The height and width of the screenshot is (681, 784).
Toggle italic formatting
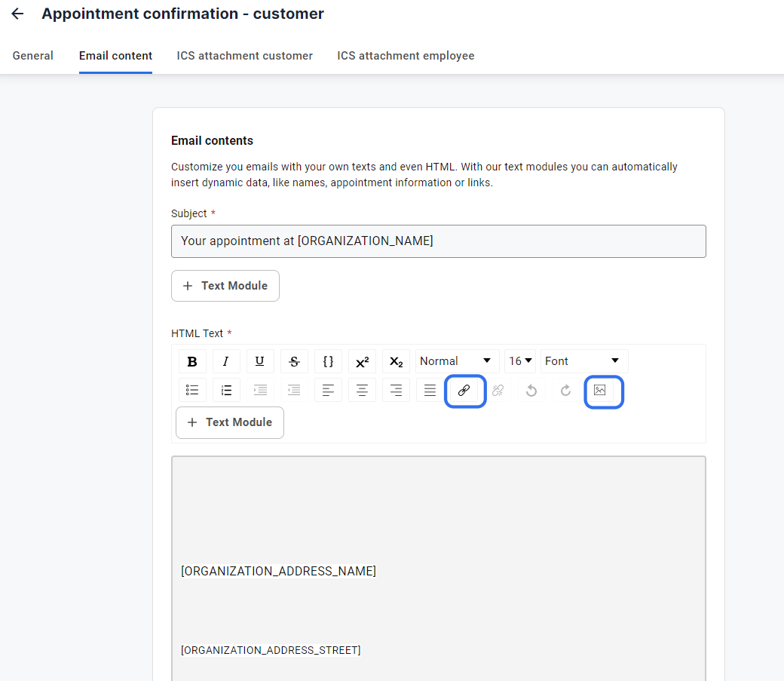click(226, 361)
